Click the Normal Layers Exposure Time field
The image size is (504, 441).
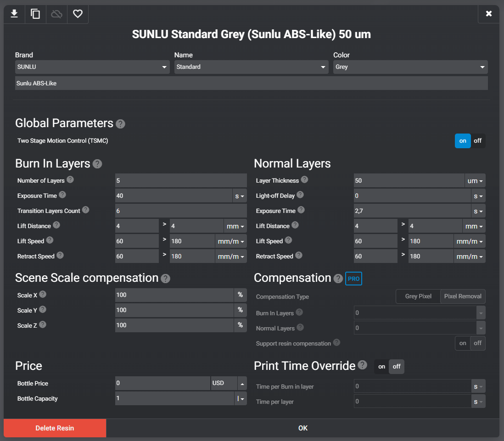[412, 211]
